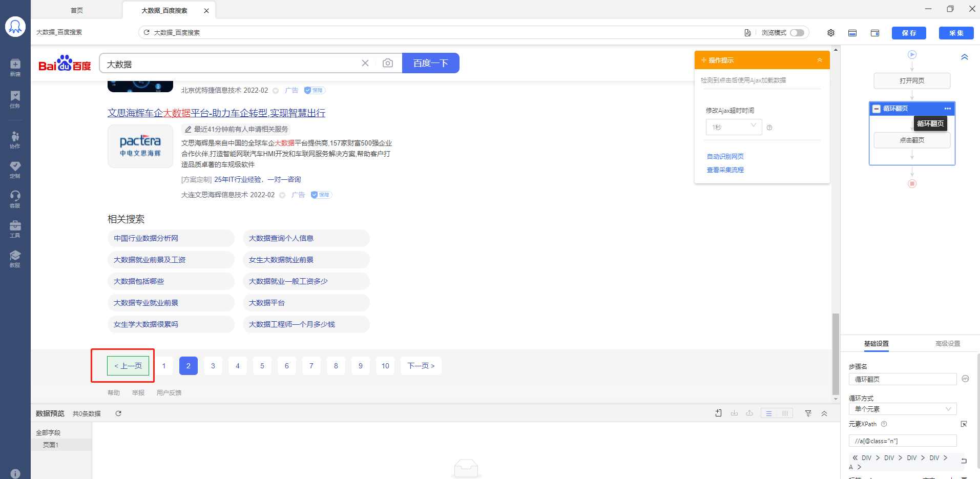Collapse the data preview panel chevron

point(824,413)
